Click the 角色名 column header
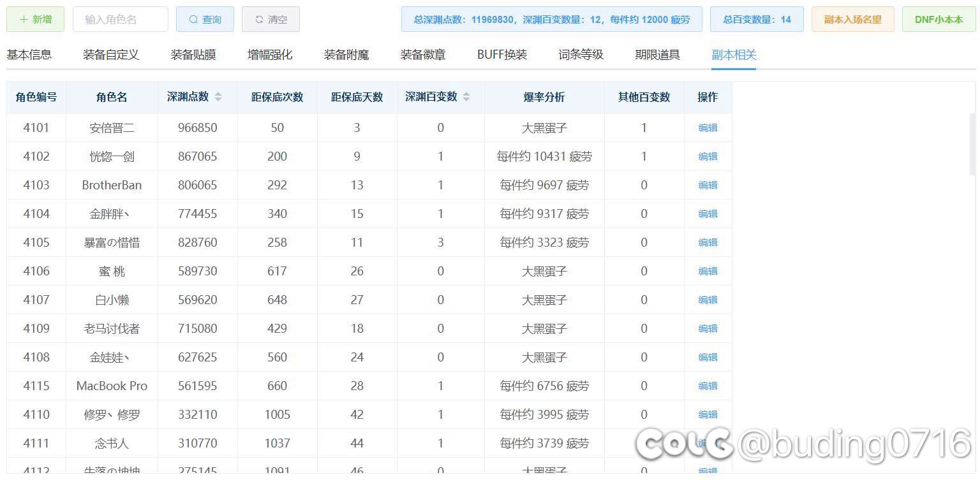This screenshot has width=980, height=480. pos(112,97)
